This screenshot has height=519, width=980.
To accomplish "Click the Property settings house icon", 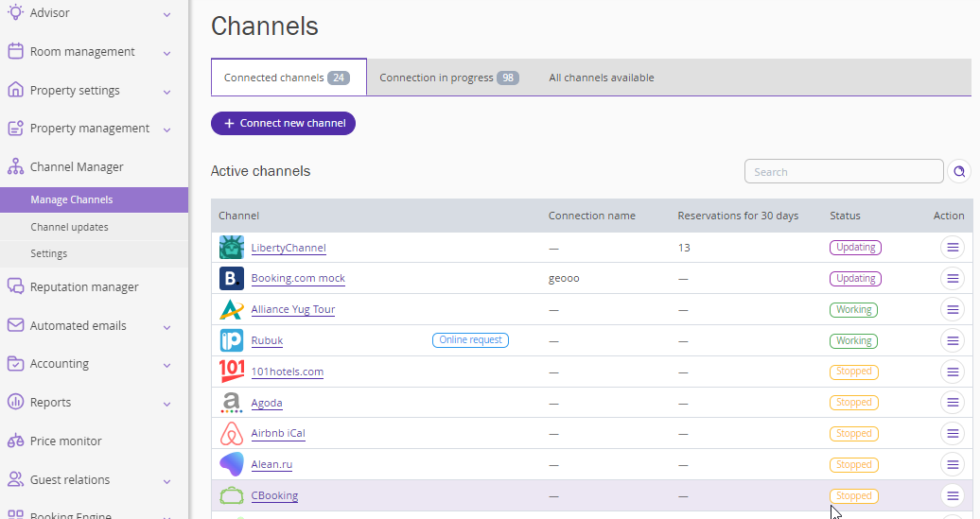I will (x=16, y=89).
